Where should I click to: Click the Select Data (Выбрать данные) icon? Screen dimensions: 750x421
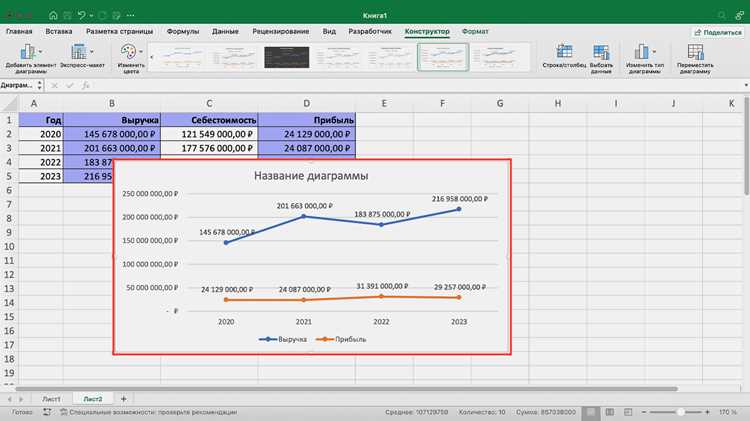click(x=601, y=52)
